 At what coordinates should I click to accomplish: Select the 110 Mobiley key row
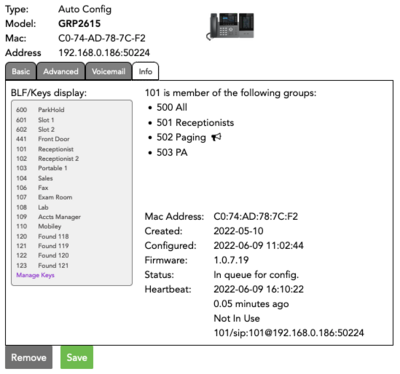click(39, 226)
